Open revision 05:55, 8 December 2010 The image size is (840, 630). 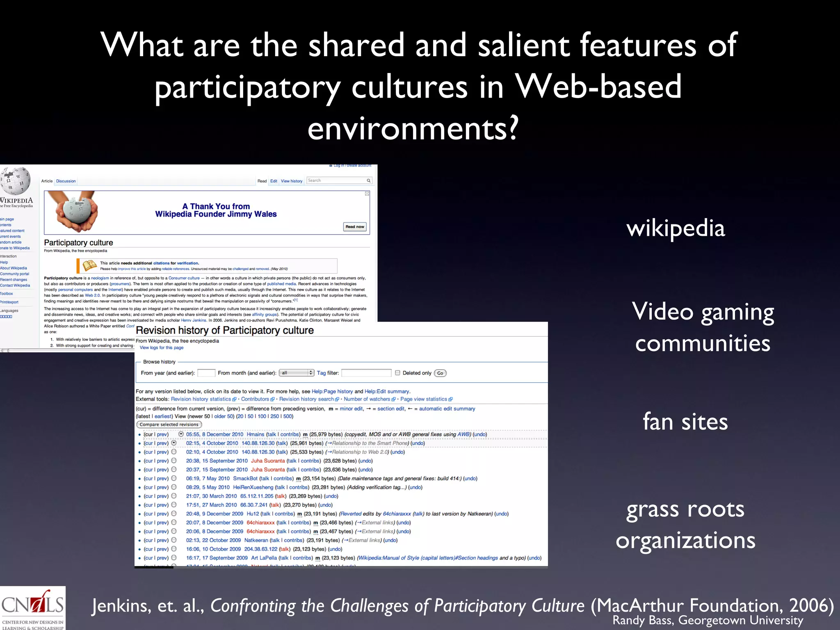(215, 434)
